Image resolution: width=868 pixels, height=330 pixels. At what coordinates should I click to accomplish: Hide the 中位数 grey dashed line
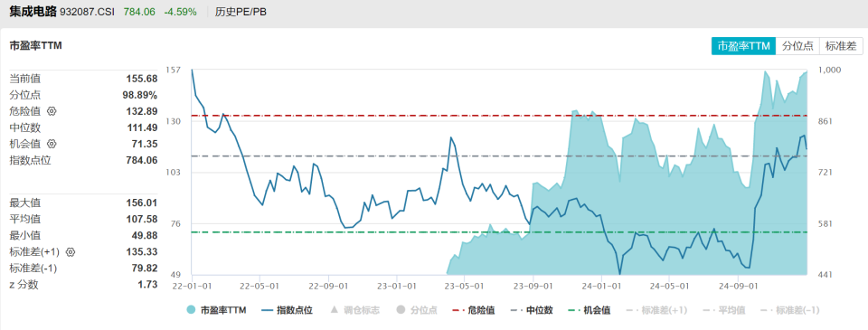tap(532, 309)
